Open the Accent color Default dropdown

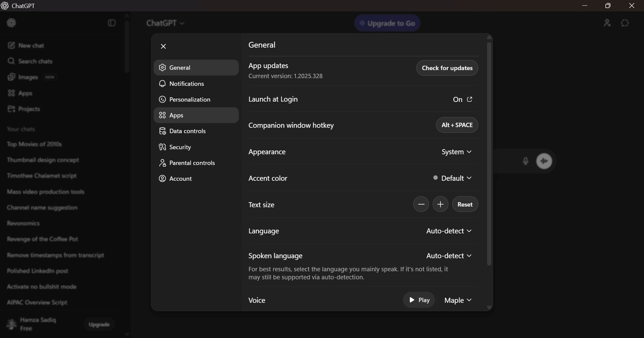(453, 178)
